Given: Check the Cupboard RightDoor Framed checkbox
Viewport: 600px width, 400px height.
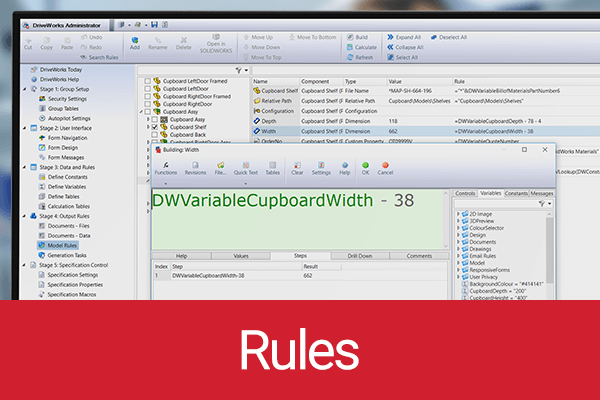Looking at the screenshot, I should 147,96.
